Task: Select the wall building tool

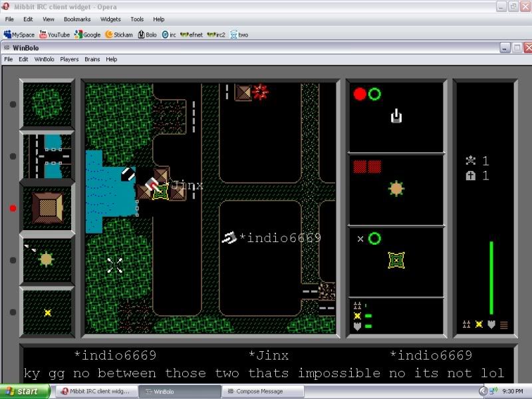Action: point(47,207)
